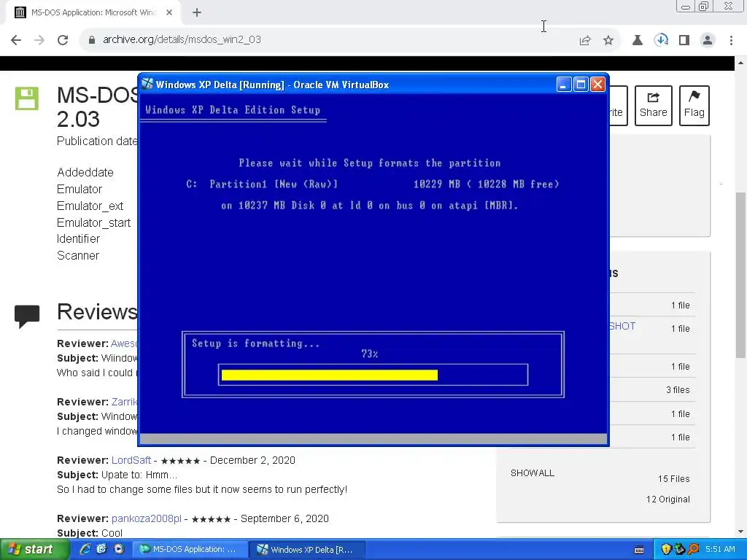Viewport: 747px width, 560px height.
Task: Click the SHOW ALL files link
Action: 532,472
